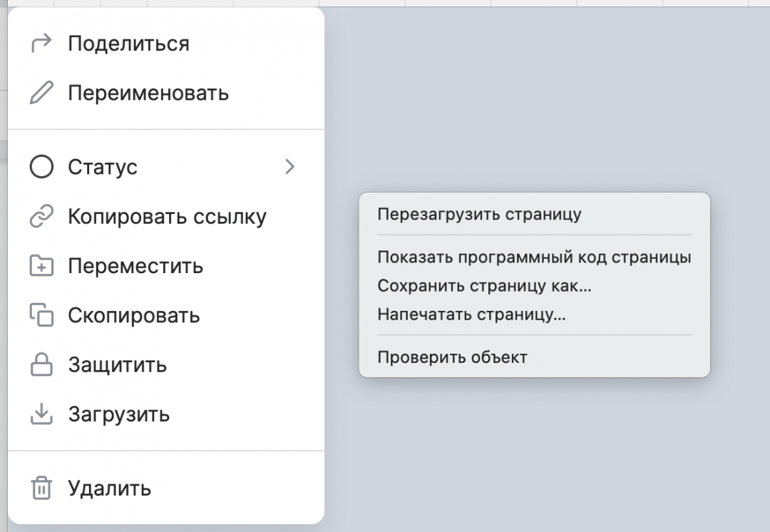
Task: Click the share arrow icon
Action: pos(43,44)
